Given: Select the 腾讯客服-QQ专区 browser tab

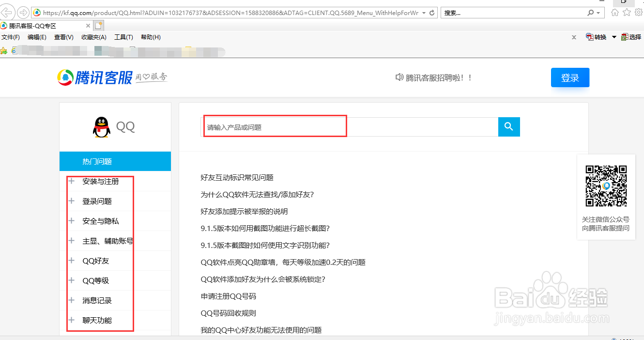Looking at the screenshot, I should pos(46,26).
